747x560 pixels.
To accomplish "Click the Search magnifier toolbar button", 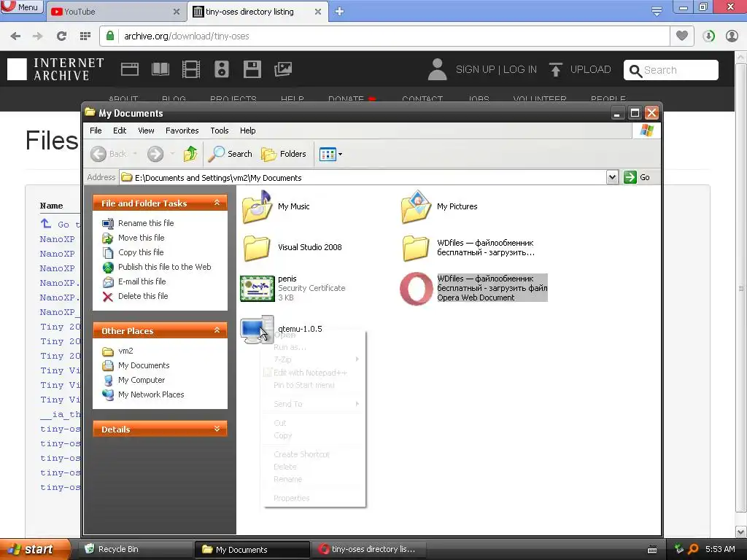I will pos(231,154).
